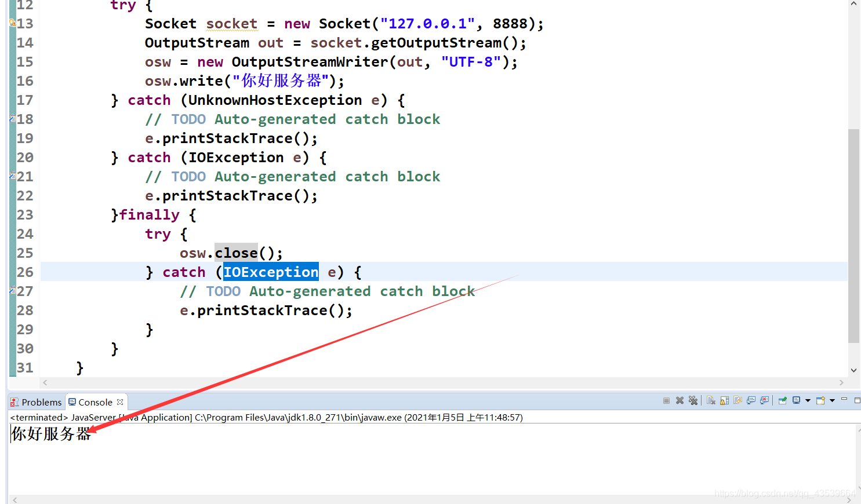
Task: Click the terminated JavaServer launch description
Action: click(x=266, y=417)
